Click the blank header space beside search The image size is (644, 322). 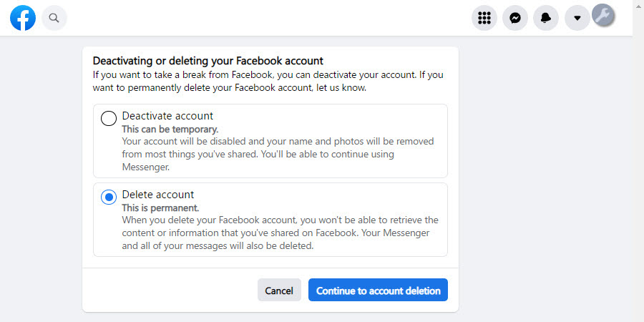[265, 18]
